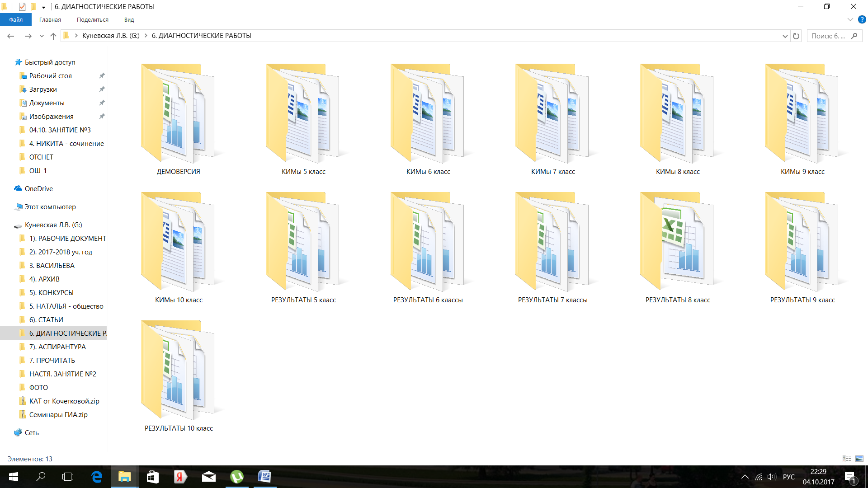
Task: Click Куневская Л.В. (G:) breadcrumb
Action: point(111,36)
